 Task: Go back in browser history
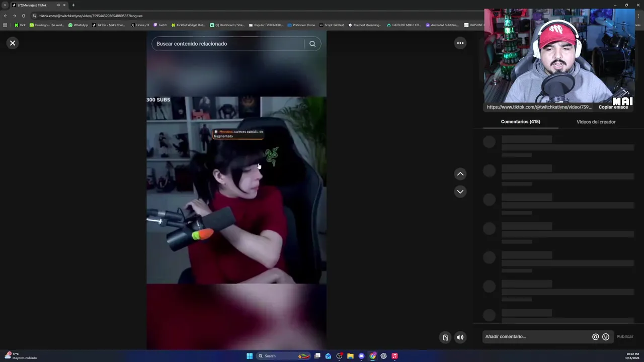click(x=6, y=16)
